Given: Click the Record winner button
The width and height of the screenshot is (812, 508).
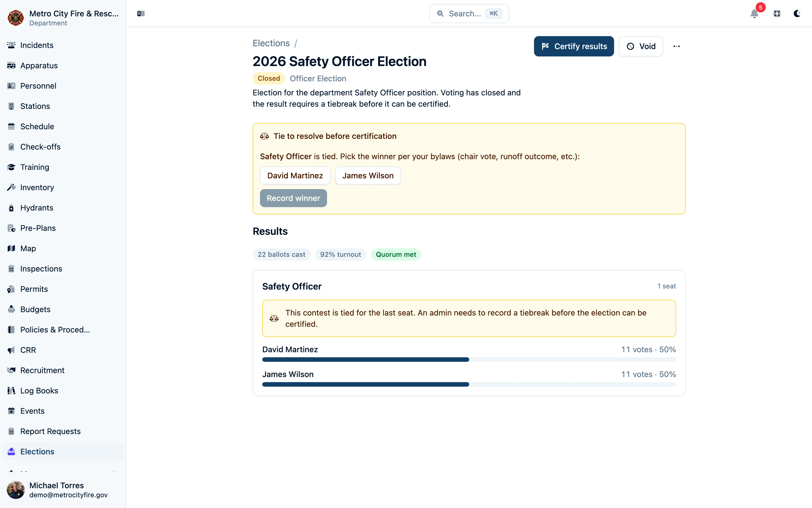Looking at the screenshot, I should tap(293, 198).
